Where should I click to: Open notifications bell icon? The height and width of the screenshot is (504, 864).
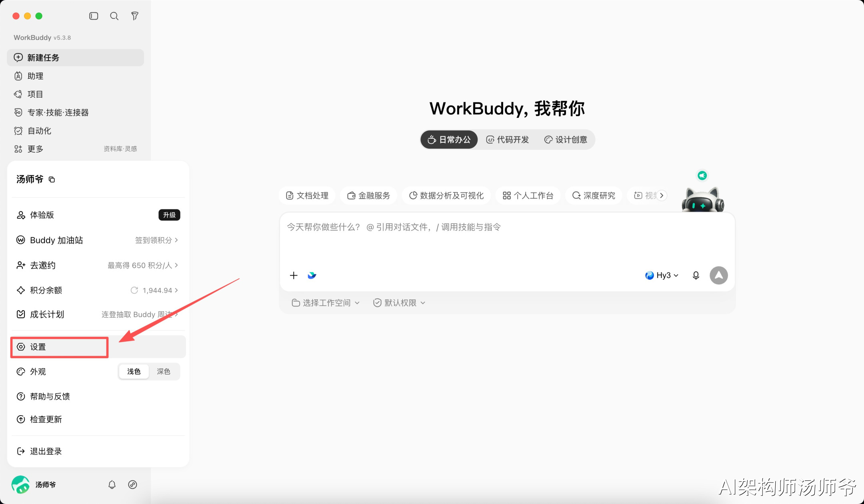click(112, 484)
